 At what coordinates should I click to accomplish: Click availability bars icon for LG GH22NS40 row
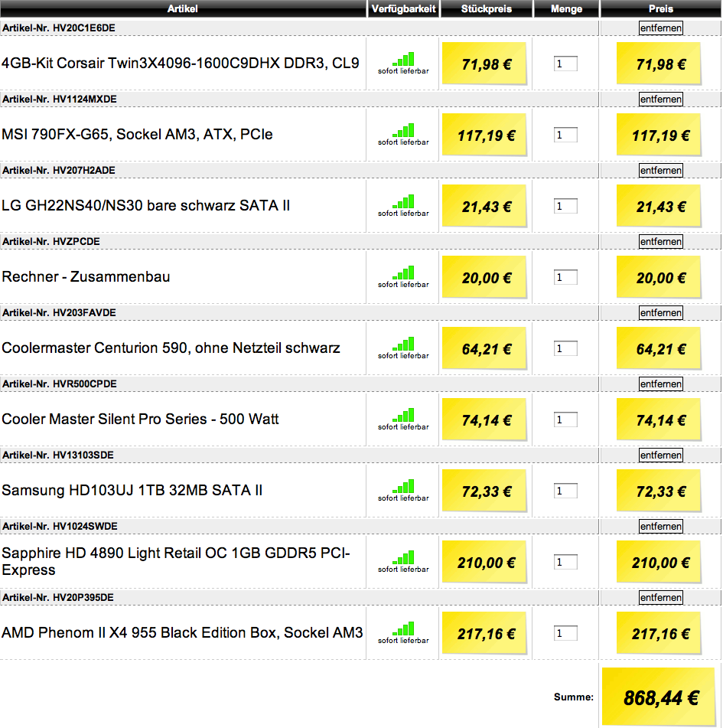(403, 201)
